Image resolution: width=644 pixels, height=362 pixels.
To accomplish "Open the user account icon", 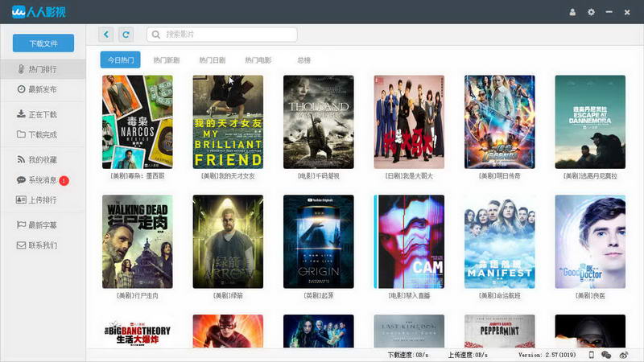I will [572, 12].
